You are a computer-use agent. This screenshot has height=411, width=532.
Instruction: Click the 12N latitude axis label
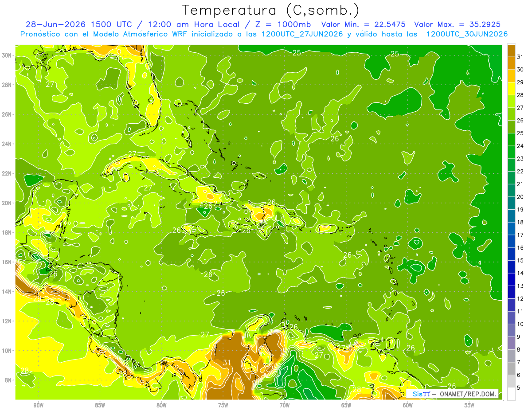coord(8,321)
